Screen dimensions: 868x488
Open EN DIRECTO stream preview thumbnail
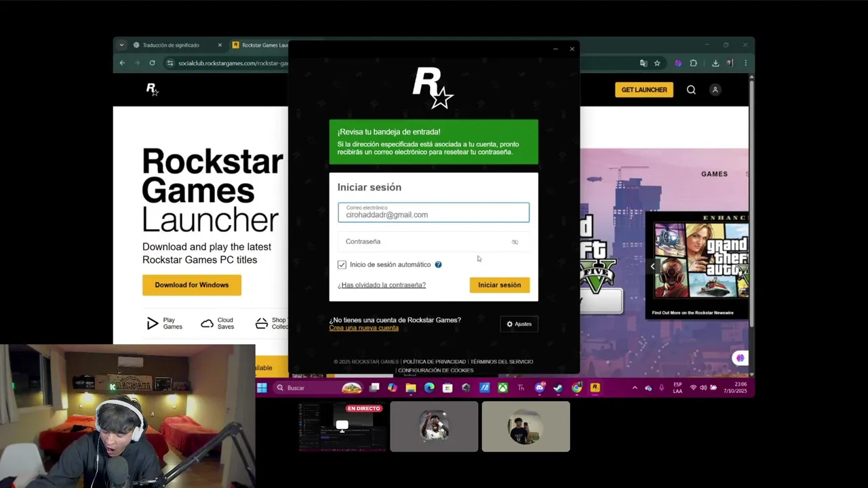(342, 426)
